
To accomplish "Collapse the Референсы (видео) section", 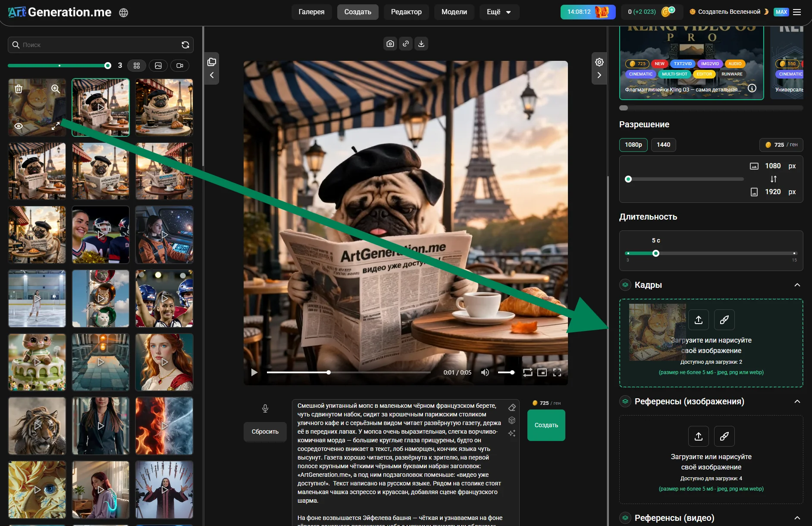I will click(797, 518).
